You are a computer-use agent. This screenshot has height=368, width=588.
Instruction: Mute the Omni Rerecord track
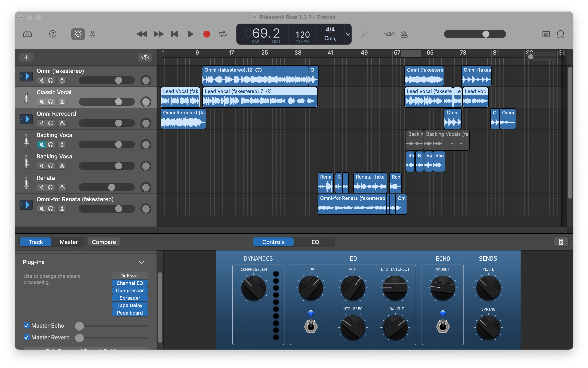pos(42,123)
